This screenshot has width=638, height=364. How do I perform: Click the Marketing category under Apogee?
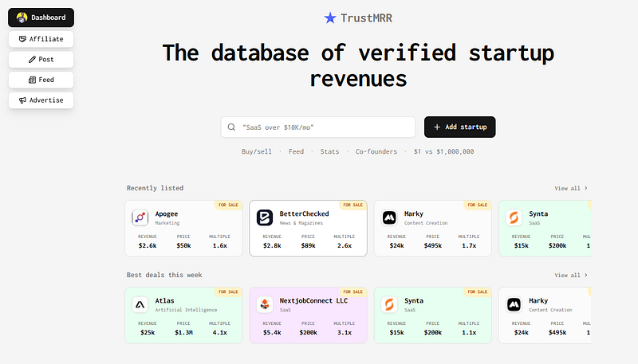click(167, 223)
